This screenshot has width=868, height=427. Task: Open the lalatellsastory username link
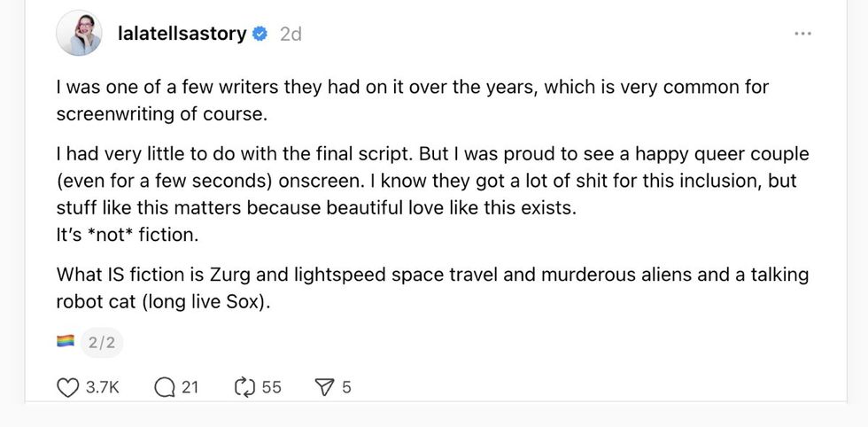tap(182, 34)
